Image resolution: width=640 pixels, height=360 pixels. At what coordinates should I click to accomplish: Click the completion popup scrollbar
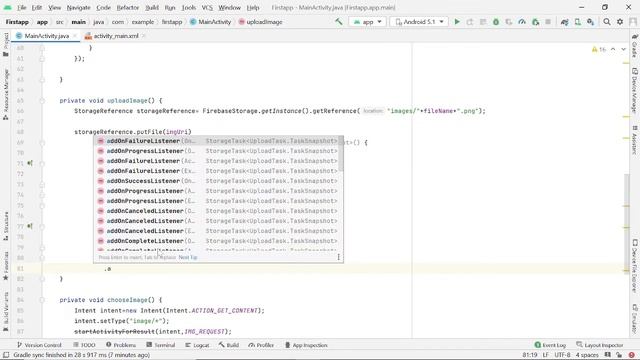[x=341, y=154]
